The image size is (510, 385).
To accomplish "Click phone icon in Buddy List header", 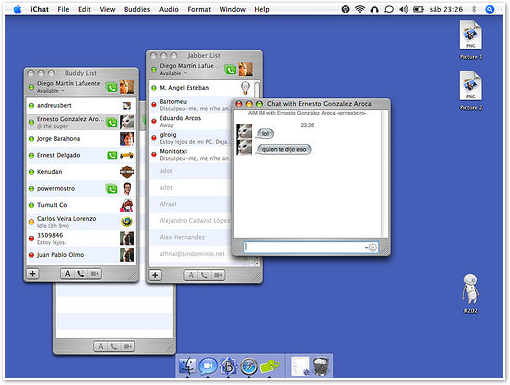I will point(112,88).
